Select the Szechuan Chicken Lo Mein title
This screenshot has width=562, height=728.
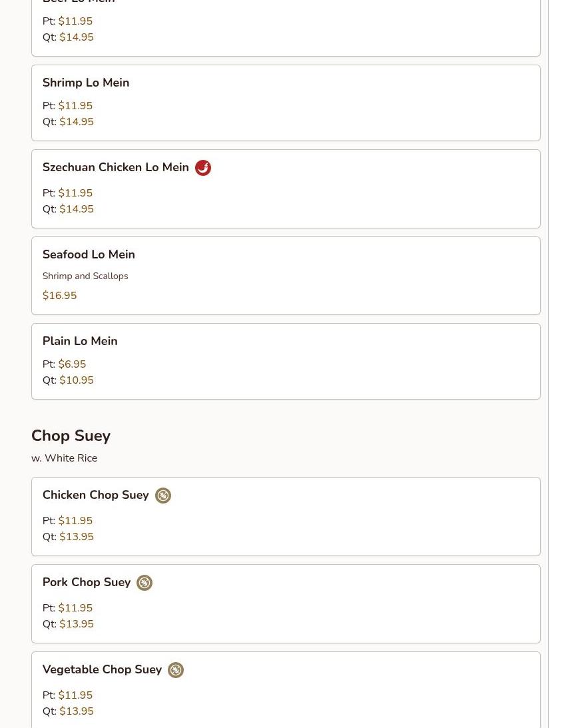pyautogui.click(x=116, y=167)
